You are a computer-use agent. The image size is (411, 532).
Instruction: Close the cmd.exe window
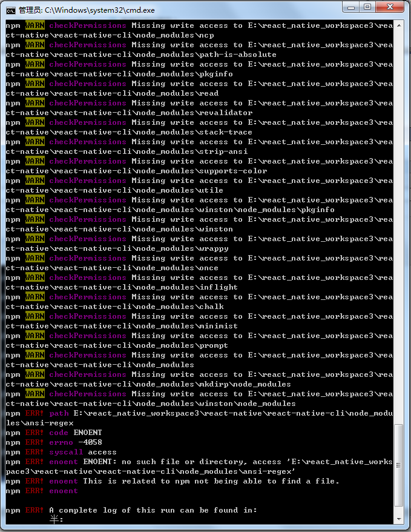click(x=390, y=7)
